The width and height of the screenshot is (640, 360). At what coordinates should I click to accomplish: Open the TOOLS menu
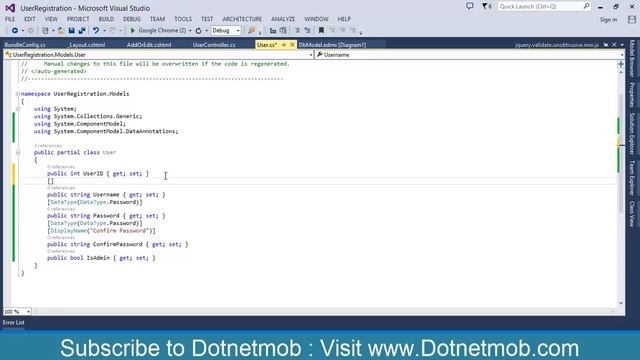coord(182,19)
